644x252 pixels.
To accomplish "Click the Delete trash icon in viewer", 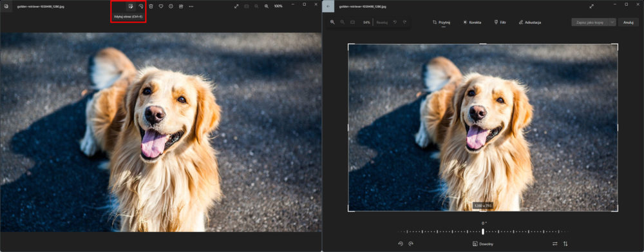I will [151, 6].
